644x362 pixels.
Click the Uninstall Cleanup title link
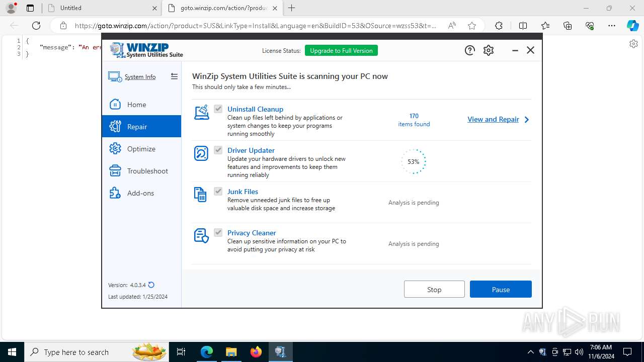click(x=255, y=109)
